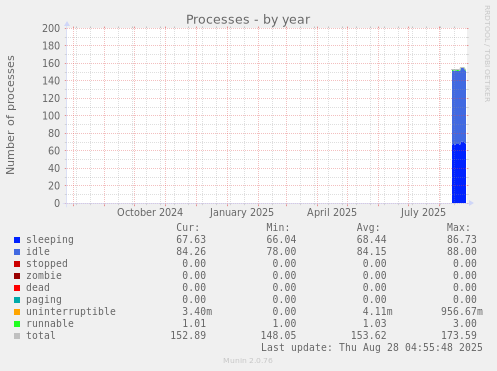Click the 'runnable' legend label
Image resolution: width=497 pixels, height=371 pixels.
[x=50, y=323]
